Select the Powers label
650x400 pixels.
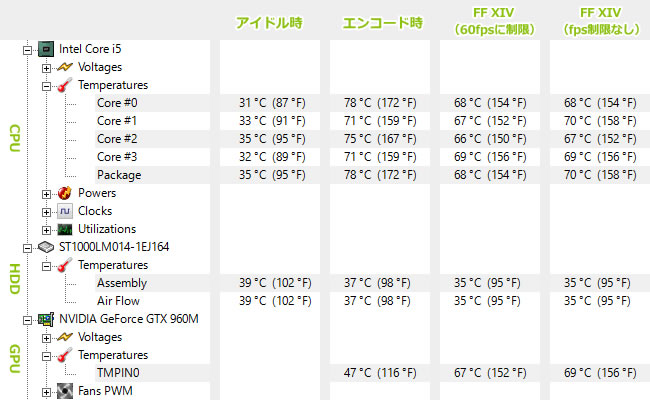pos(97,193)
